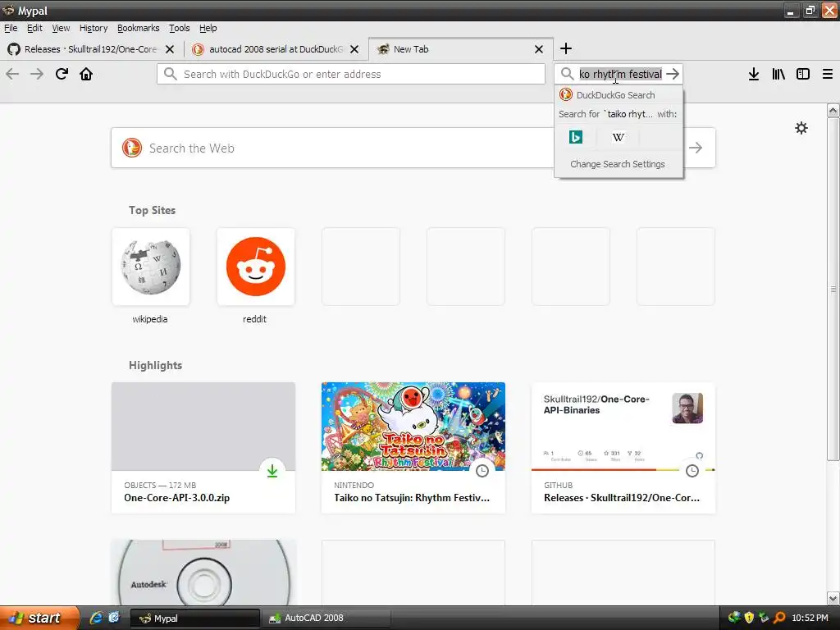Image resolution: width=840 pixels, height=630 pixels.
Task: Open the Bookmarks menu
Action: [138, 28]
